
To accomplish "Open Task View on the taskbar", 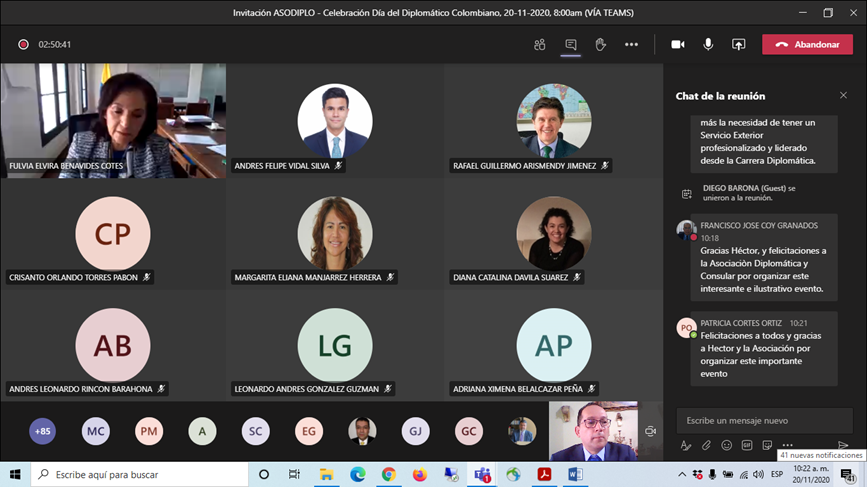I will [294, 475].
